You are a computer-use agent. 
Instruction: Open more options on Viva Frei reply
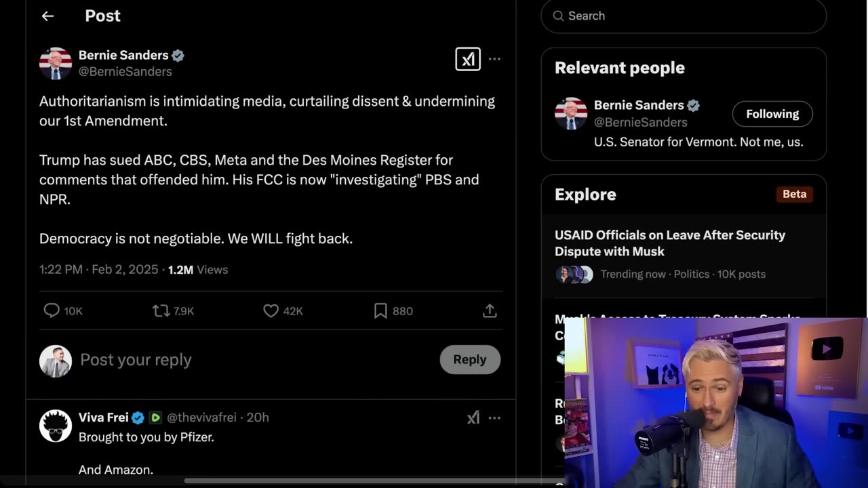coord(494,418)
